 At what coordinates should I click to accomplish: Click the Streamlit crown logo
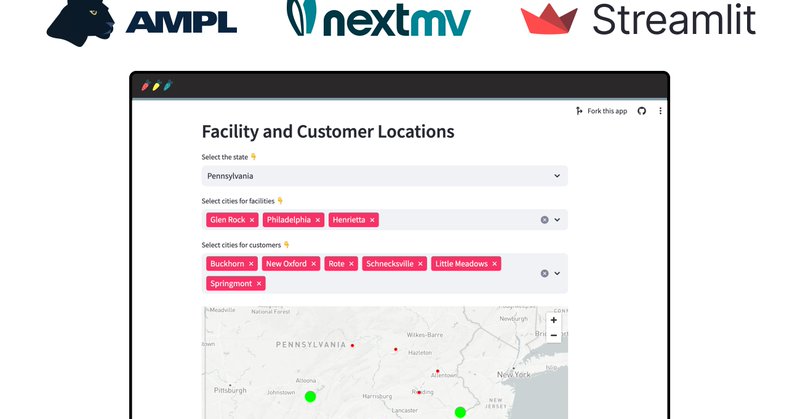click(549, 19)
